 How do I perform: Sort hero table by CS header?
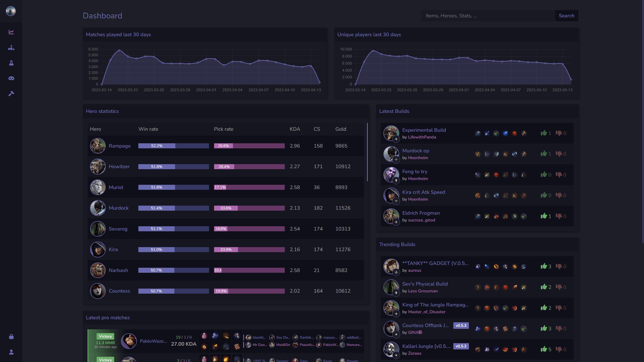(317, 129)
